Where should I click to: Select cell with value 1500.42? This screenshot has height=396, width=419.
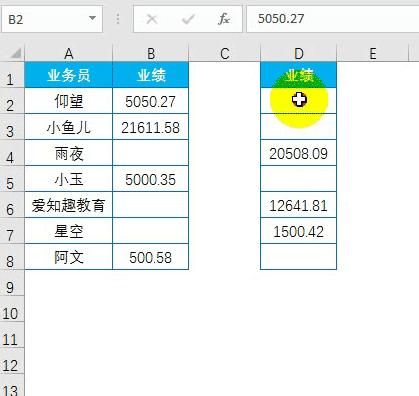pyautogui.click(x=299, y=231)
